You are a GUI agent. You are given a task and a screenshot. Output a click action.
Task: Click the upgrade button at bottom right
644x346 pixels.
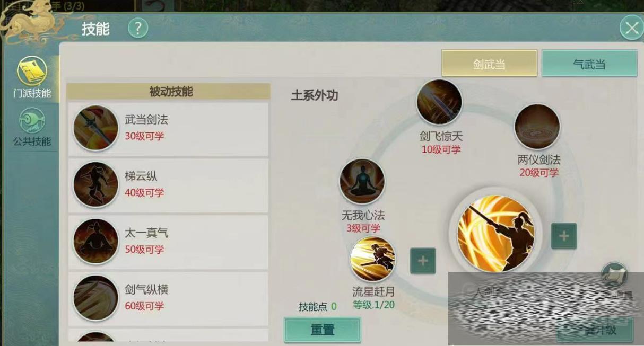click(595, 330)
